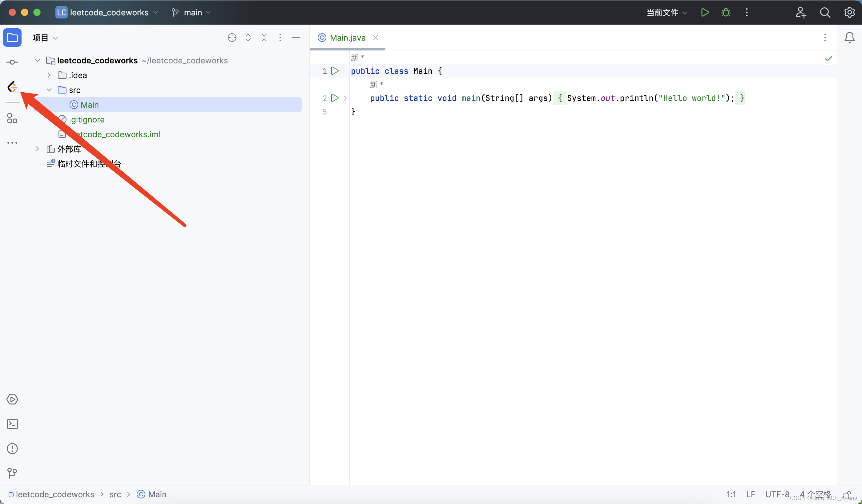Open More Actions menu in title bar
The width and height of the screenshot is (862, 504).
pyautogui.click(x=747, y=13)
